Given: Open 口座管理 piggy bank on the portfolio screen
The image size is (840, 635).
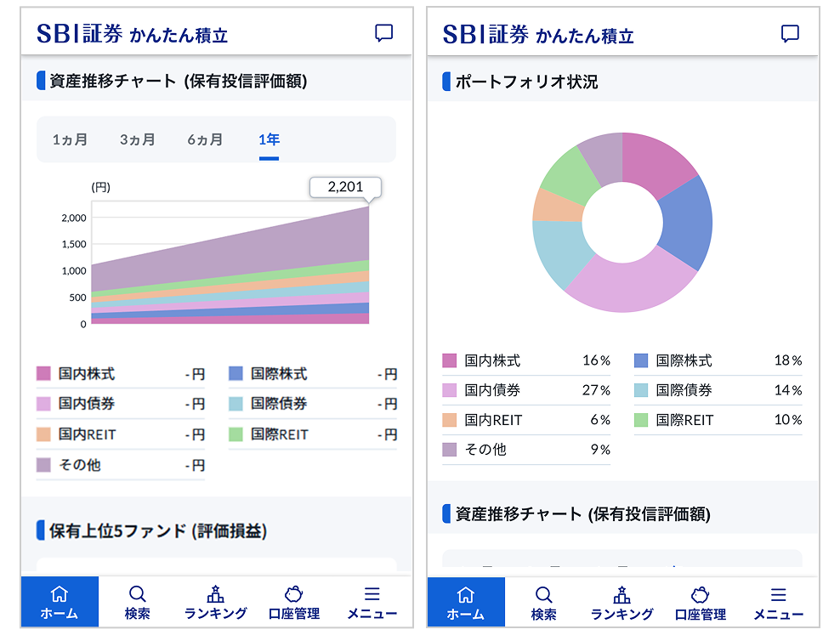Looking at the screenshot, I should pyautogui.click(x=701, y=603).
